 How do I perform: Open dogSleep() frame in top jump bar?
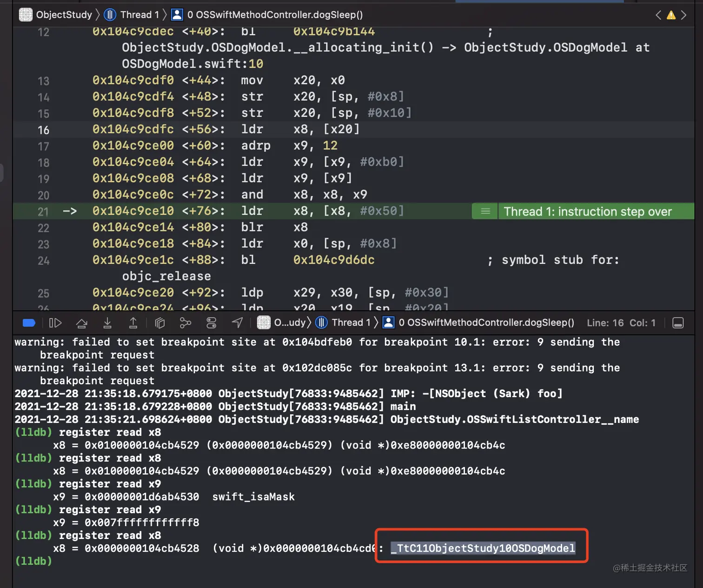[x=267, y=15]
